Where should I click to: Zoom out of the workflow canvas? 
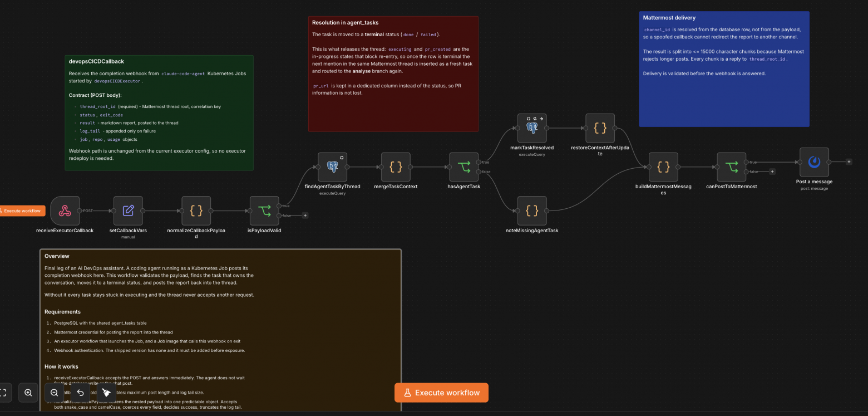55,393
